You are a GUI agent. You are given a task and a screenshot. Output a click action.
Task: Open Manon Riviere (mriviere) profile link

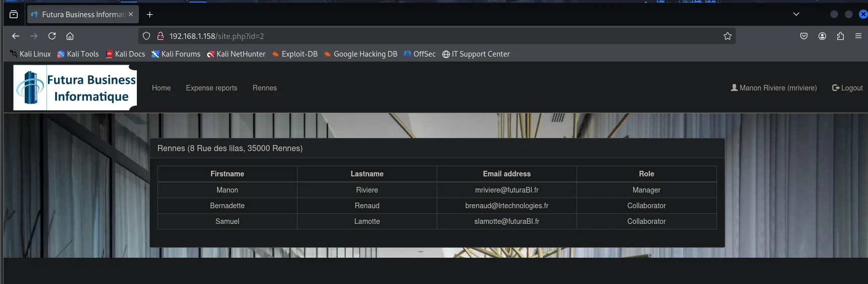coord(774,88)
